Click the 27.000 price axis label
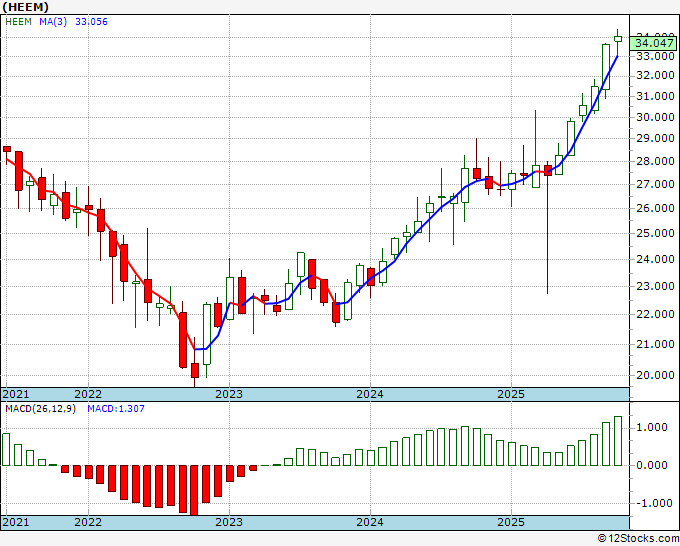Image resolution: width=680 pixels, height=546 pixels. coord(655,184)
